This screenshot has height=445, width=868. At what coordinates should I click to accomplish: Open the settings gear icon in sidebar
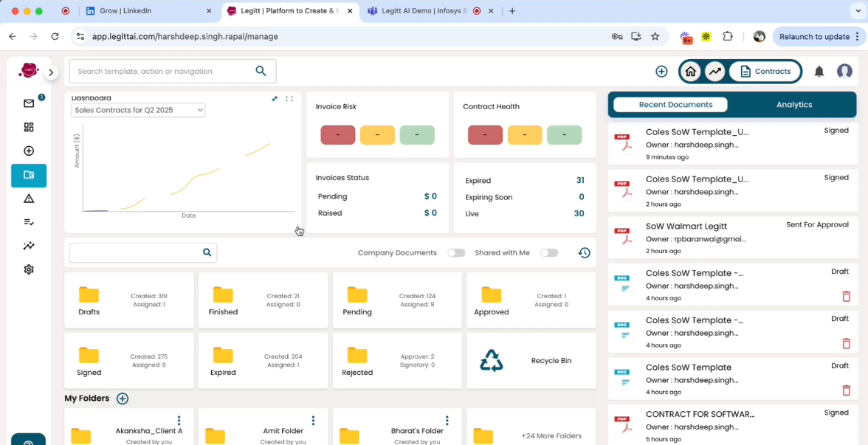(x=29, y=269)
